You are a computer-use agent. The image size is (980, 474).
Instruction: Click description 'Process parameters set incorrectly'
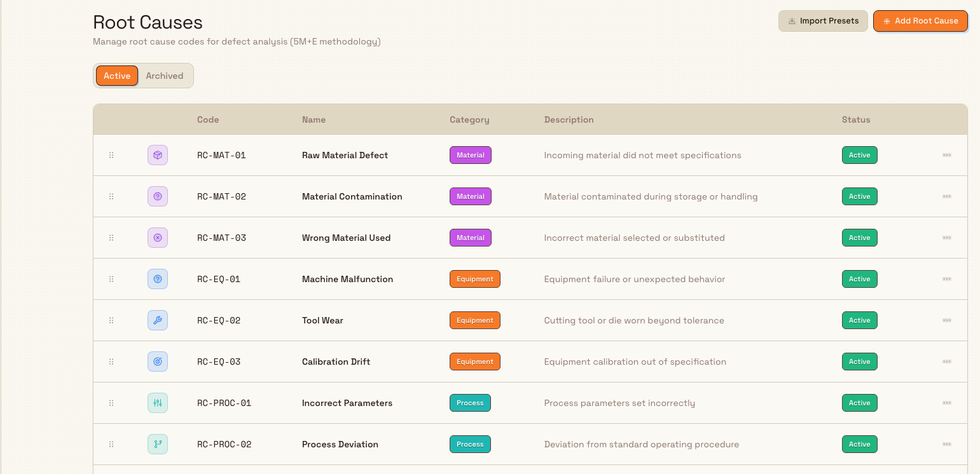[619, 403]
